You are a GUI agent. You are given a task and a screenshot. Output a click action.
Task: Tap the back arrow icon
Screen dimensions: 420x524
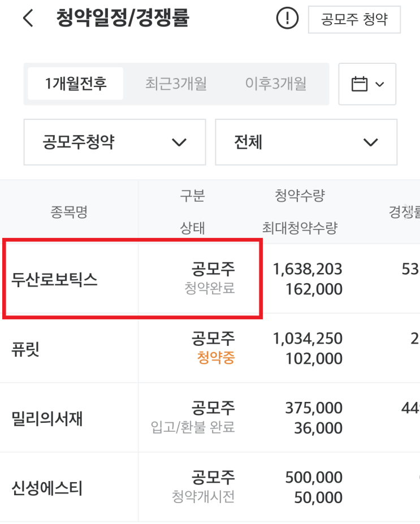click(28, 19)
